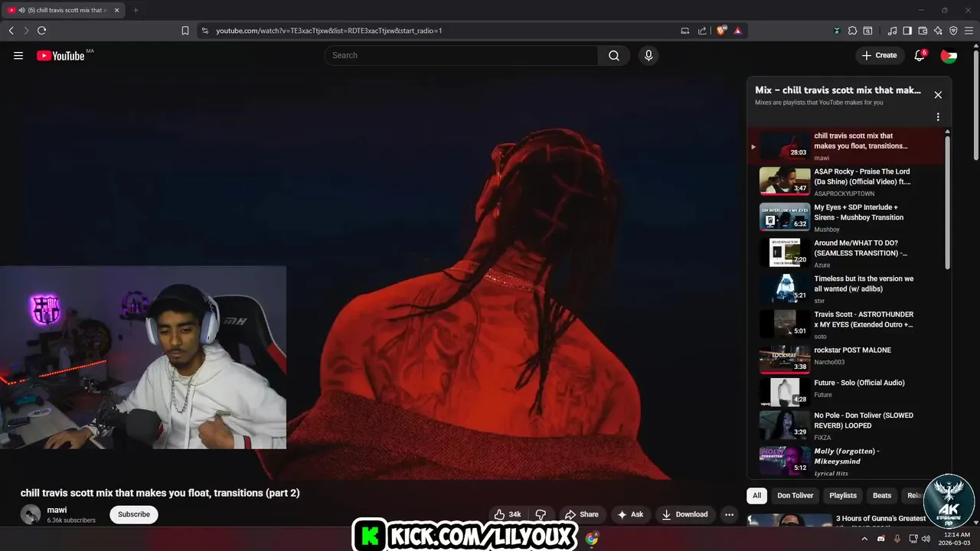980x551 pixels.
Task: Play My Eyes + SDP Interlude thumbnail
Action: pyautogui.click(x=785, y=217)
